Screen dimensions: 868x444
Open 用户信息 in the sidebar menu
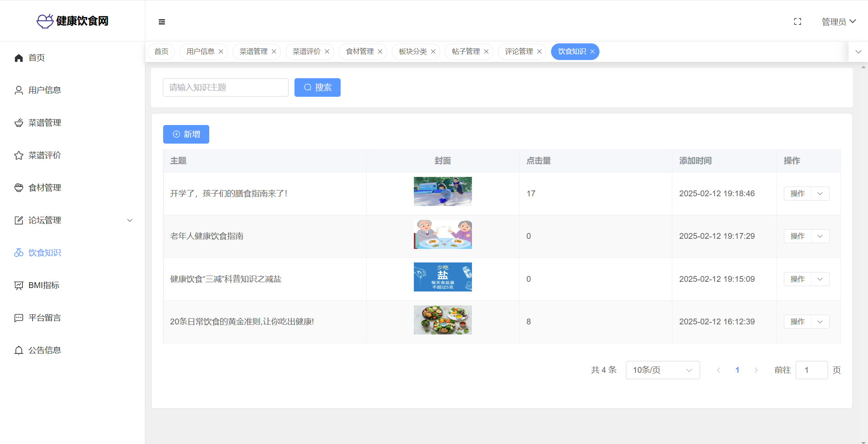pyautogui.click(x=45, y=90)
